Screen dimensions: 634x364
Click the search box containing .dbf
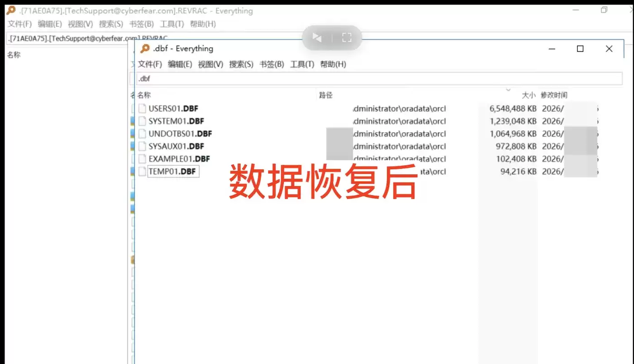[x=379, y=78]
